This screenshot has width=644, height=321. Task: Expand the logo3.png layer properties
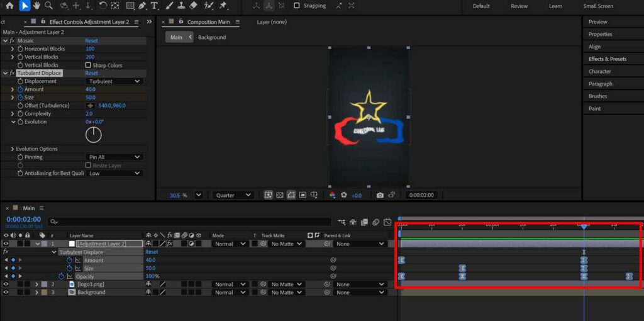pos(36,284)
